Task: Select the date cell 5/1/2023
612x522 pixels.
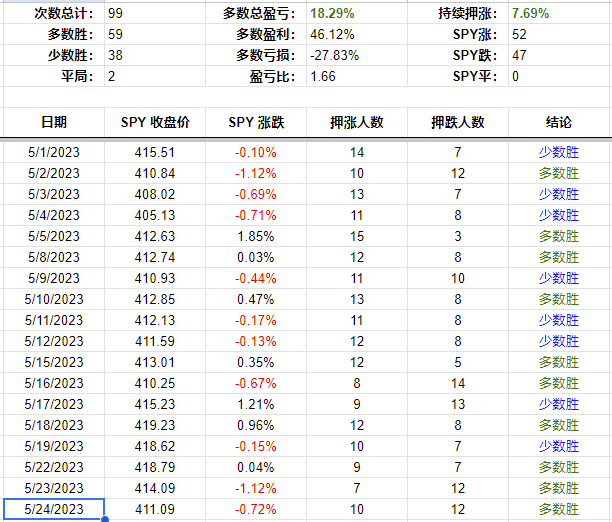Action: (x=54, y=152)
